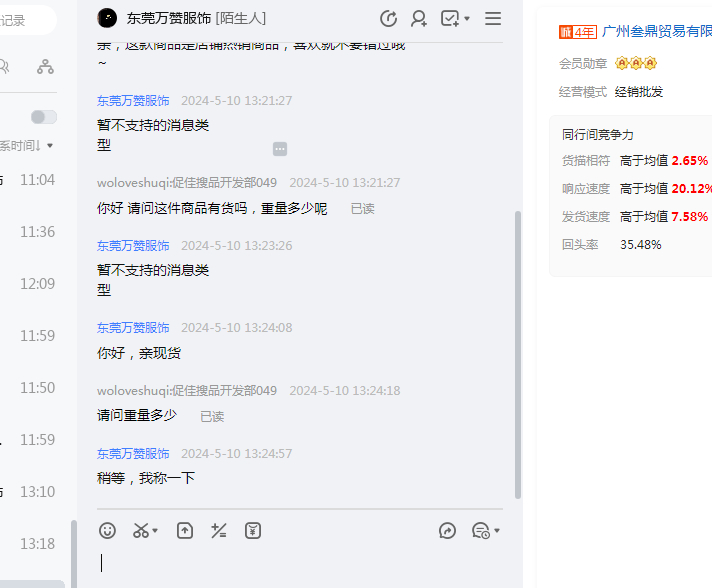The width and height of the screenshot is (712, 588).
Task: Click sender name 东莞万赞服饰 at 13:24:08
Action: click(x=133, y=328)
